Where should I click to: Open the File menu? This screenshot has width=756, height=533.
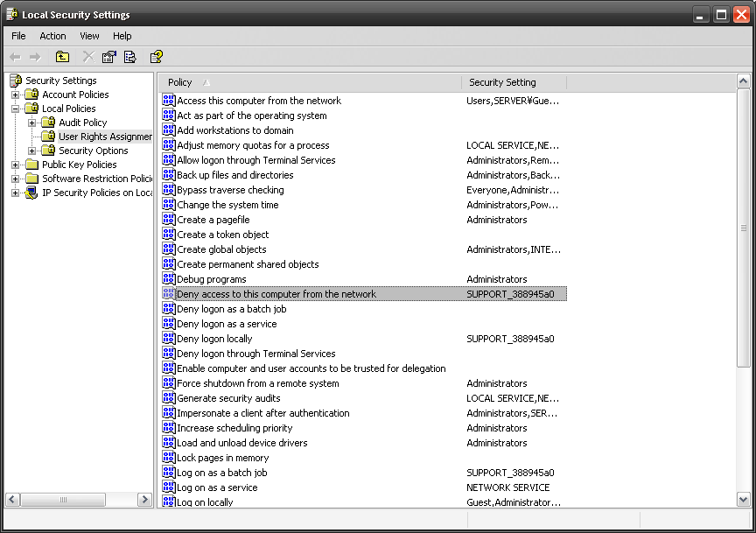[18, 36]
